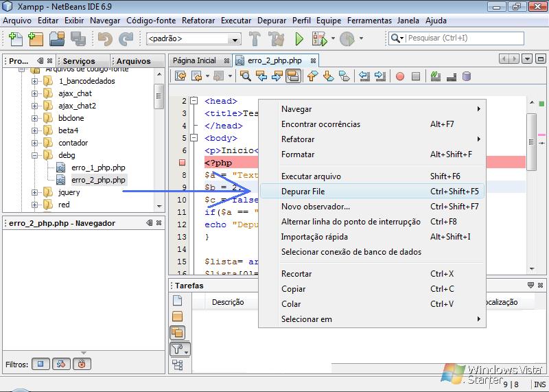Click Copiar in the context menu
Viewport: 549px width, 392px height.
coord(372,288)
